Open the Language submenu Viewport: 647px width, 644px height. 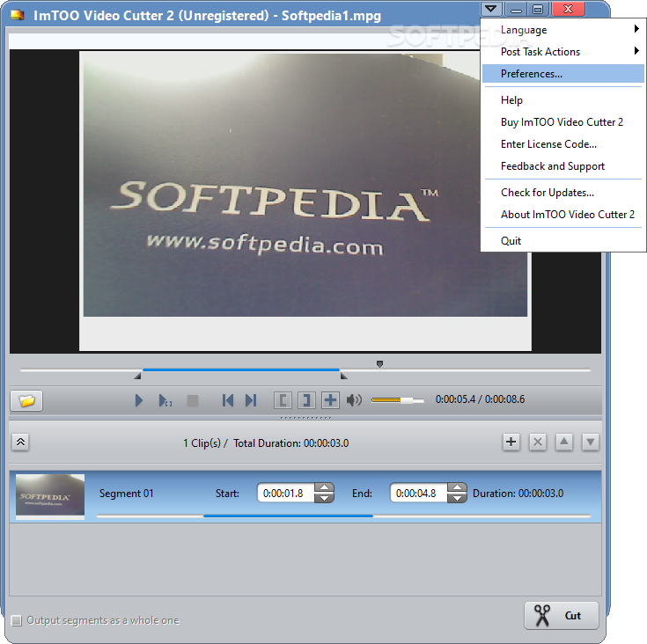coord(563,30)
